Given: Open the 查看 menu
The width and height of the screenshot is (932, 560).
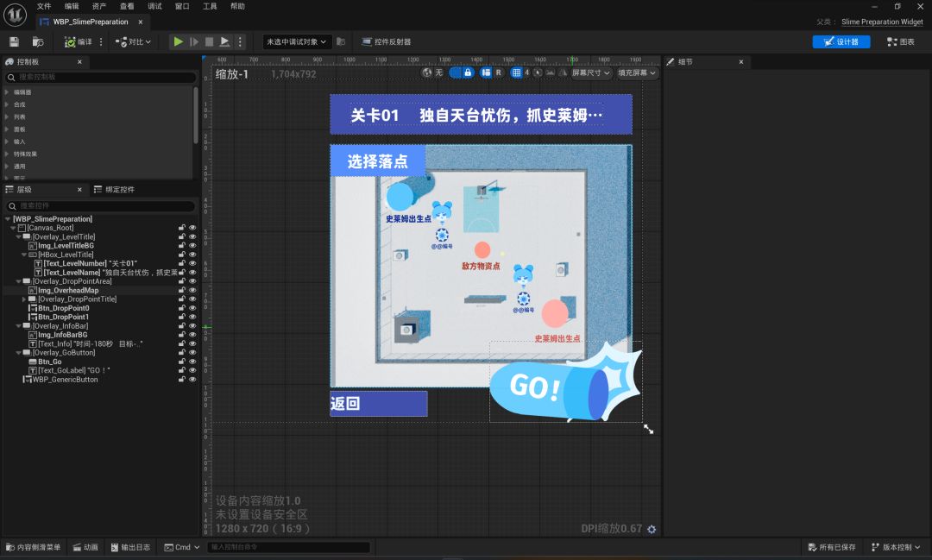Looking at the screenshot, I should [127, 6].
